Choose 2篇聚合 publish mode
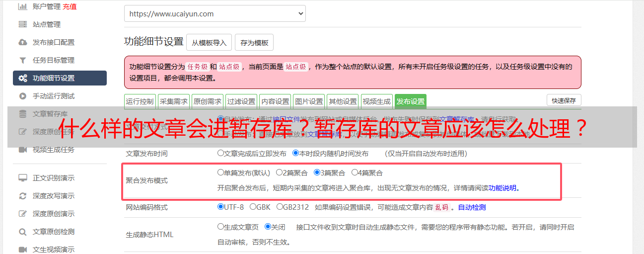 pyautogui.click(x=279, y=172)
